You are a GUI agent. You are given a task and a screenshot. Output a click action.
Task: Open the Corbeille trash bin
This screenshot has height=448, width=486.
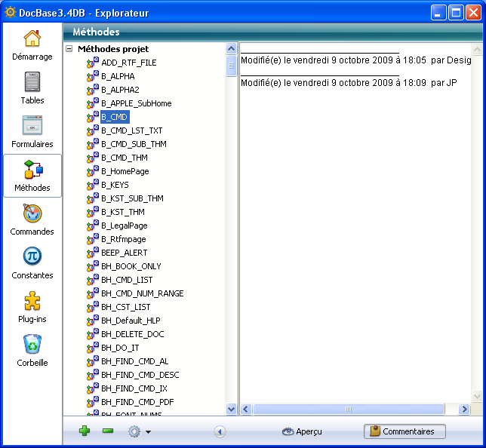(32, 350)
